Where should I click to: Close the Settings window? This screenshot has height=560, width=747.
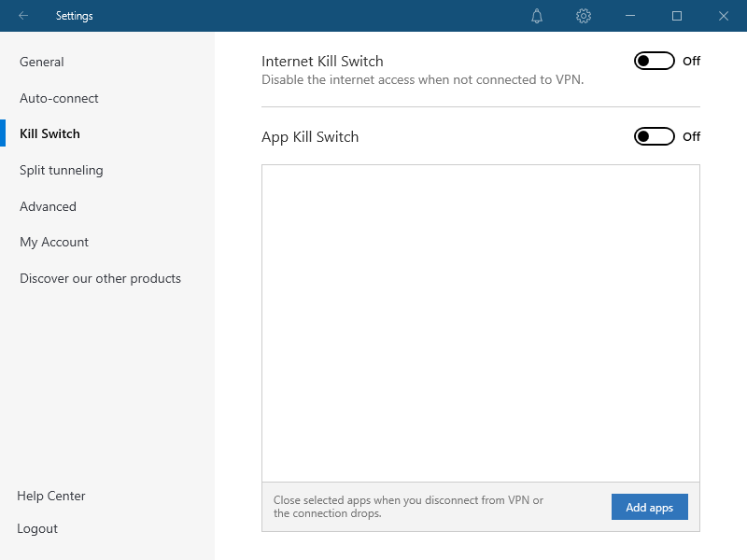[724, 16]
